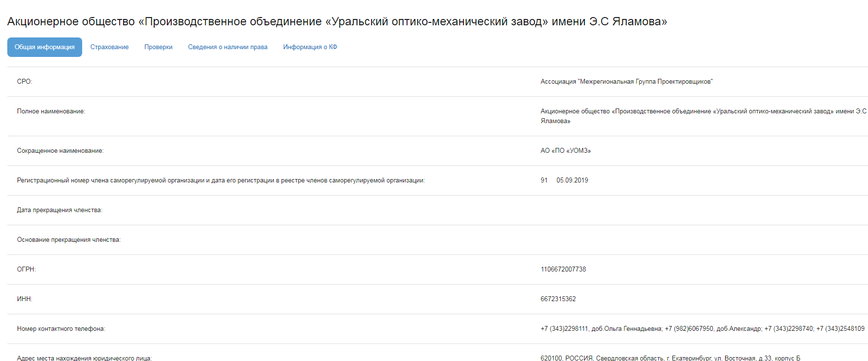Click the Номер контактного телефона: label
This screenshot has width=868, height=361.
coord(61,329)
